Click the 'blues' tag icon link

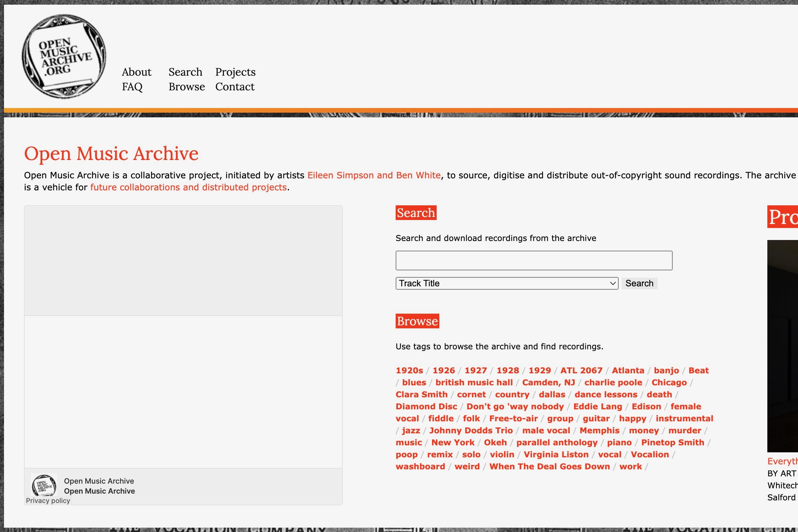click(414, 382)
